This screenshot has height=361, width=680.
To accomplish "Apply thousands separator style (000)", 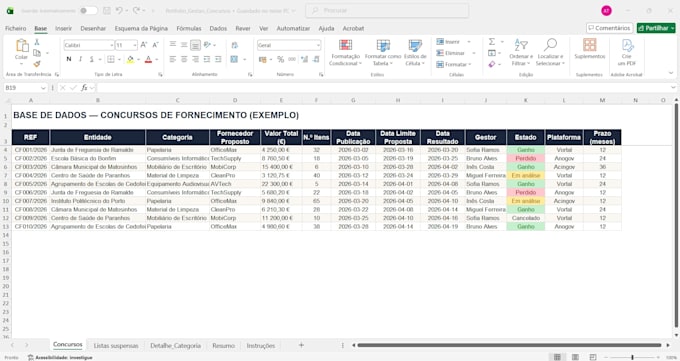I will click(292, 59).
